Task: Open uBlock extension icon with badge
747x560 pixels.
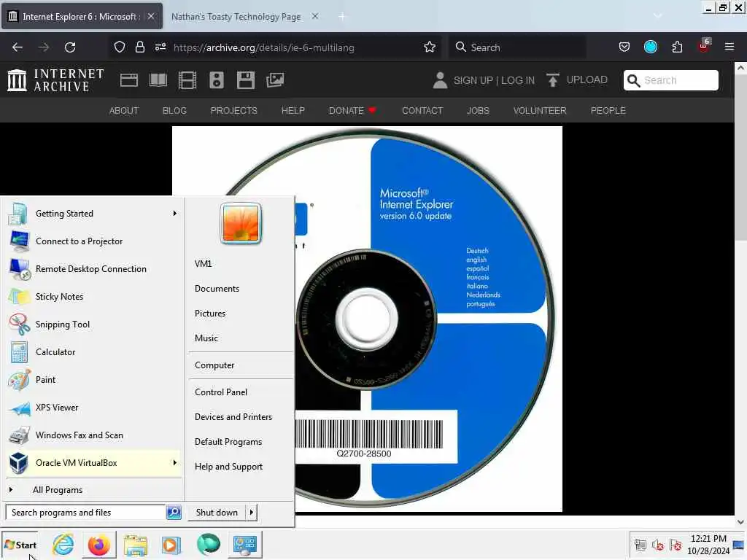Action: (704, 46)
